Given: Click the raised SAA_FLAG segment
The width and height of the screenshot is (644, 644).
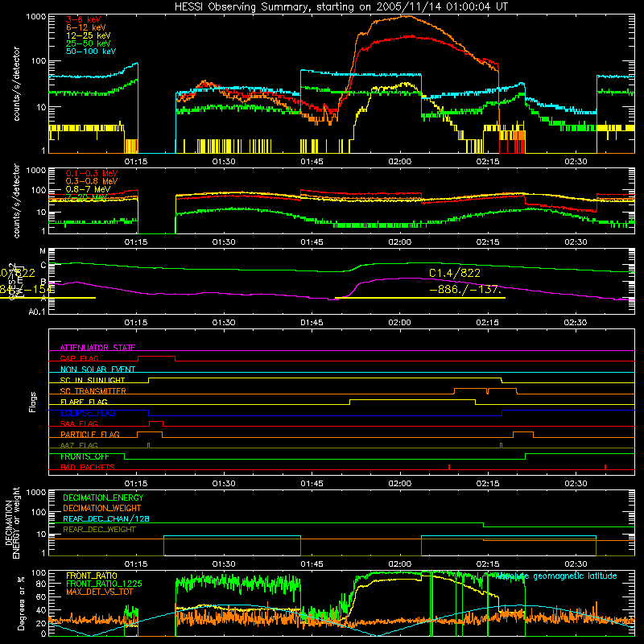Looking at the screenshot, I should point(156,422).
